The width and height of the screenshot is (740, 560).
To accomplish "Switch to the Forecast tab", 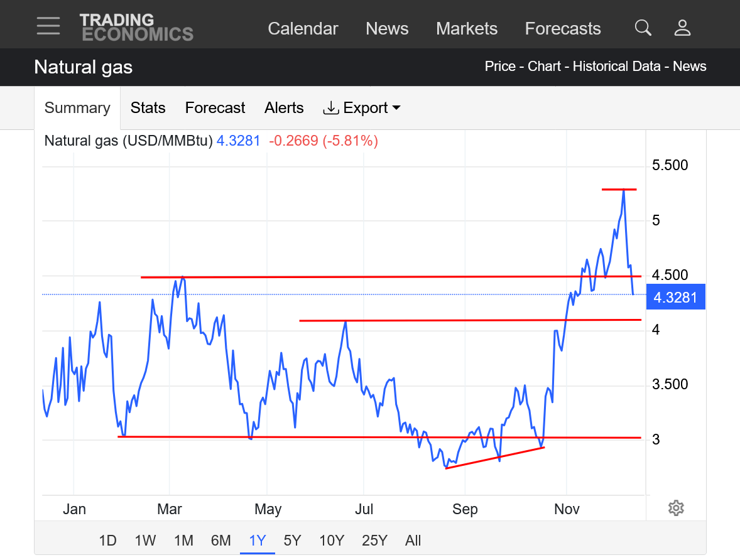I will coord(215,108).
